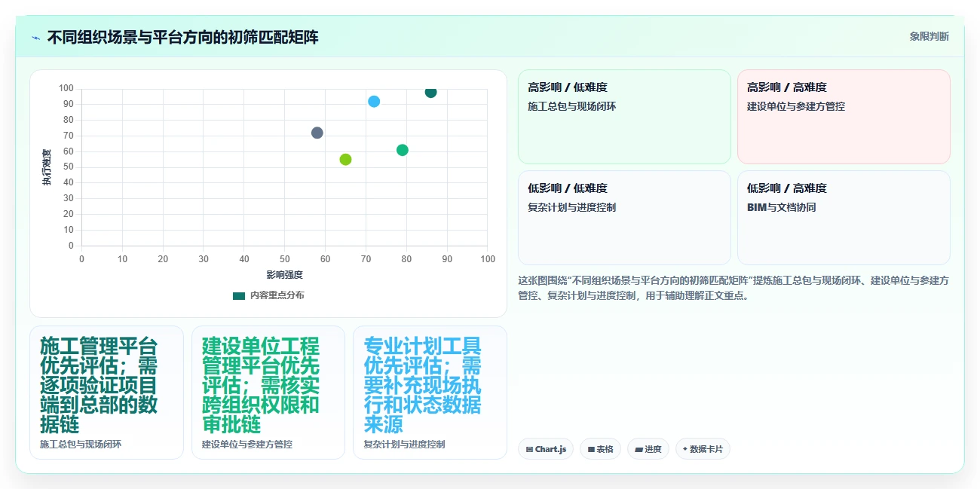This screenshot has width=980, height=489.
Task: Open the 施工管理平台优先评估 data card
Action: pos(106,392)
